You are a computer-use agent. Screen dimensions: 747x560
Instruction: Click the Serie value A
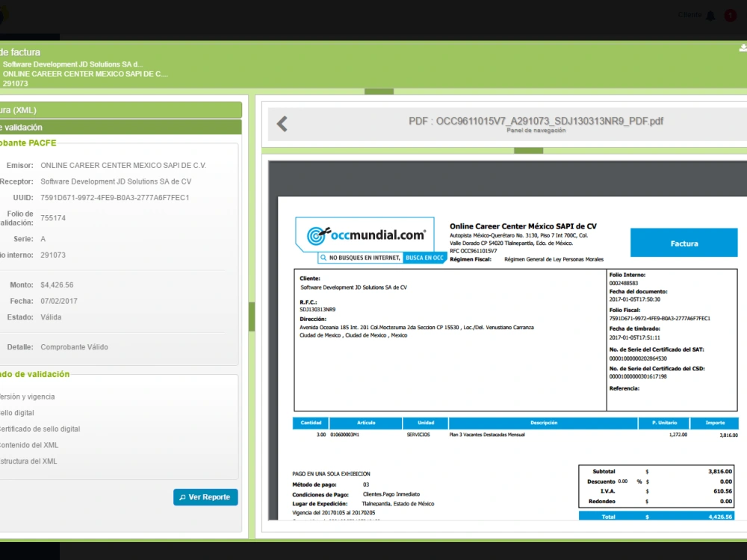click(x=43, y=239)
